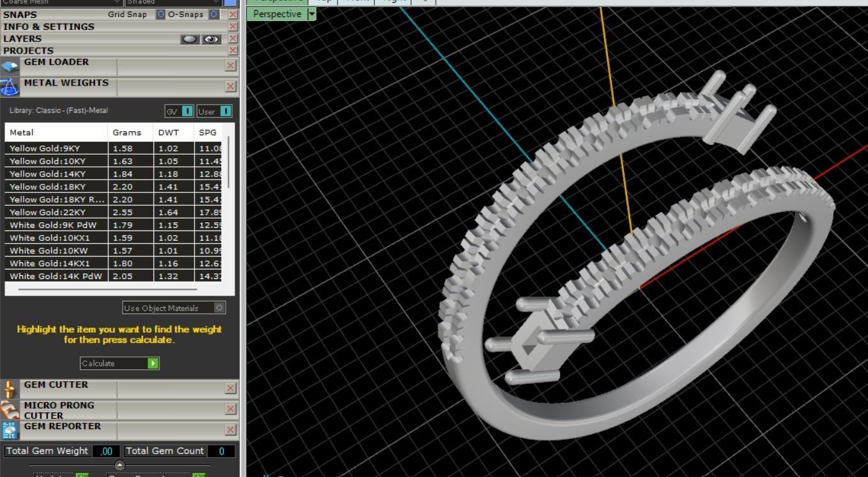The height and width of the screenshot is (477, 868).
Task: Expand the GEM CUTTER panel header
Action: [56, 384]
